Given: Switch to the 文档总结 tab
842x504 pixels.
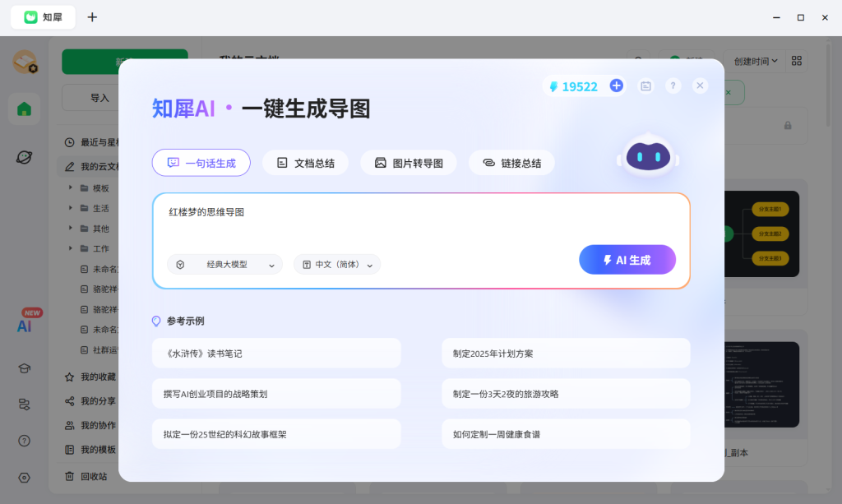Looking at the screenshot, I should [306, 163].
